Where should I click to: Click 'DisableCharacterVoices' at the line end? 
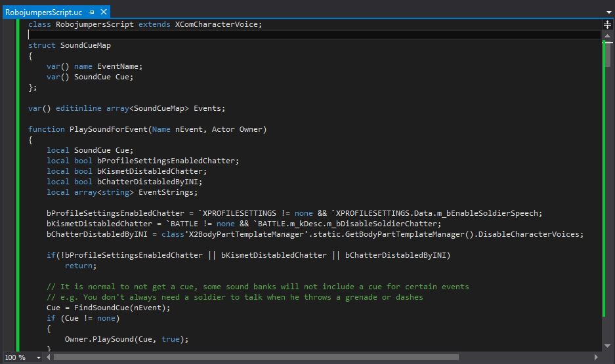[x=529, y=234]
